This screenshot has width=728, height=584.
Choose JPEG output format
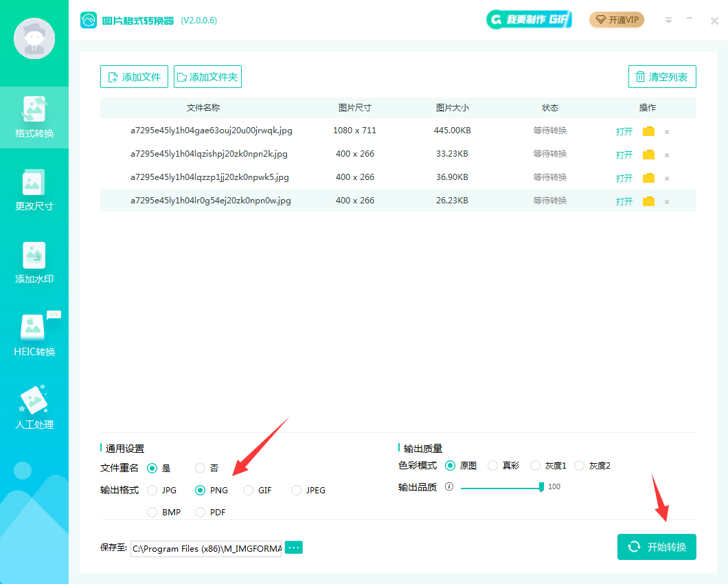pos(296,490)
